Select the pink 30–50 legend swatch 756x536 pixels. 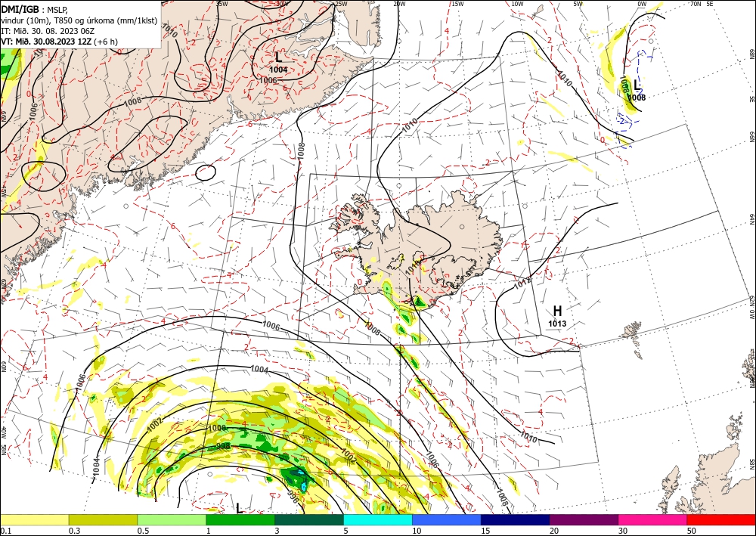click(x=653, y=519)
